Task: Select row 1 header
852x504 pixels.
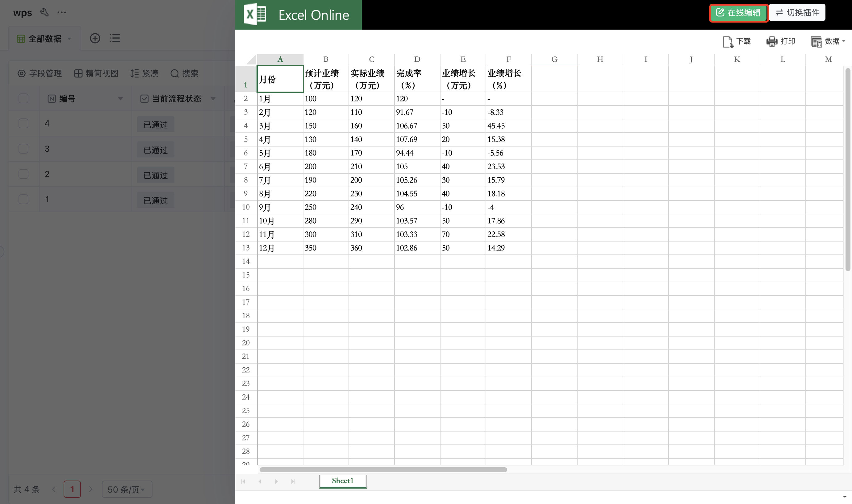Action: coord(246,79)
